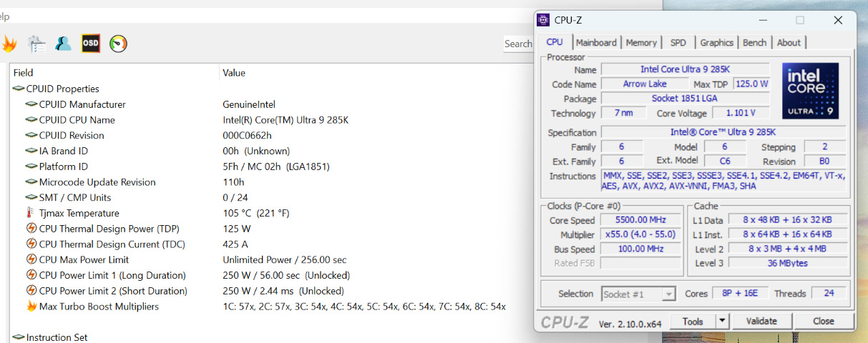This screenshot has width=868, height=343.
Task: Select the TDC value 425 A
Action: (x=237, y=244)
